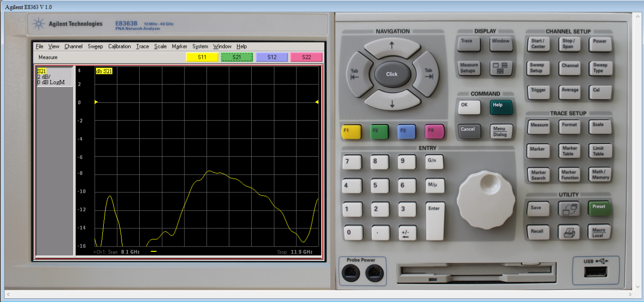Open the Marker menu
The width and height of the screenshot is (644, 302).
179,46
